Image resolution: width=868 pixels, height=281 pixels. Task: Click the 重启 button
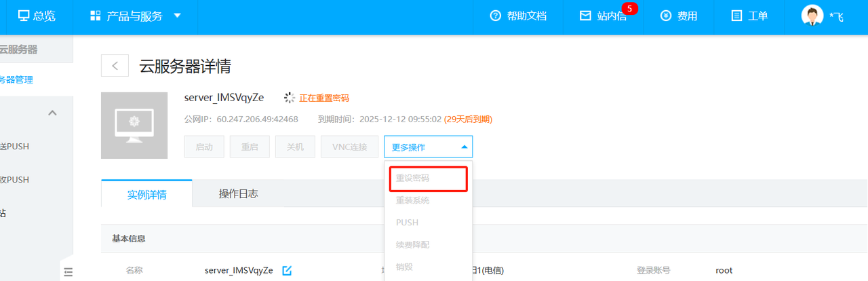250,147
